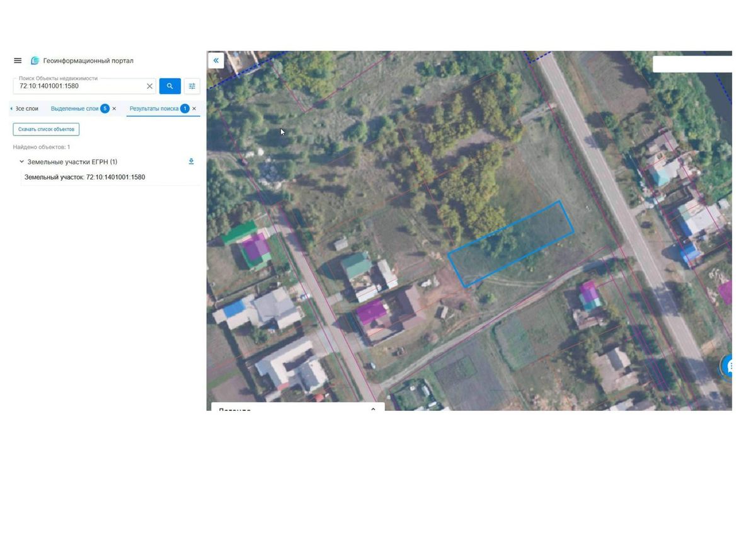Viewport: 756px width, 535px height.
Task: Click the Геоинформационный портал logo icon
Action: [x=35, y=60]
